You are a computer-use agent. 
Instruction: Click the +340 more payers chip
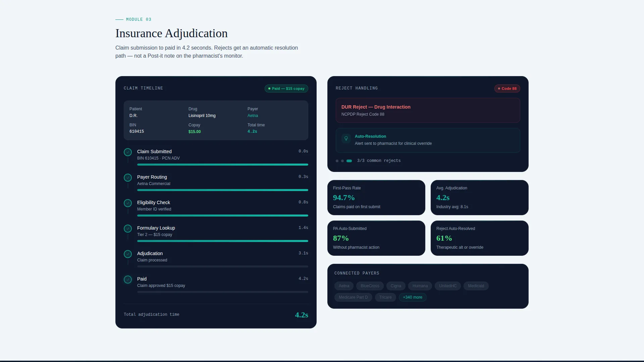coord(413,297)
